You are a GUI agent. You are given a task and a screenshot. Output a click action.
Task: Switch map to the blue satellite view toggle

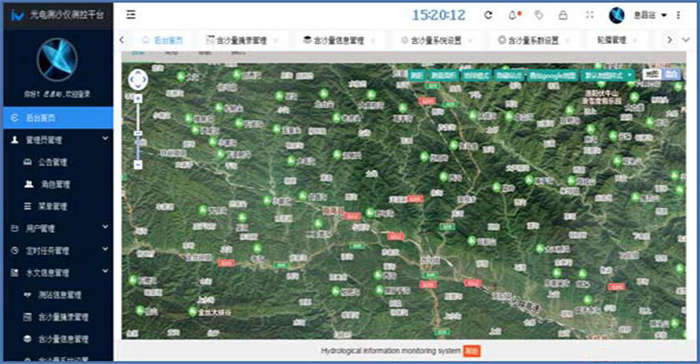click(x=671, y=75)
